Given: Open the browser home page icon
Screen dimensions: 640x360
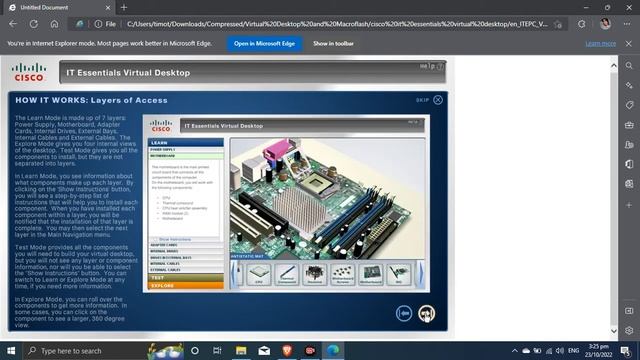Looking at the screenshot, I should pos(54,24).
